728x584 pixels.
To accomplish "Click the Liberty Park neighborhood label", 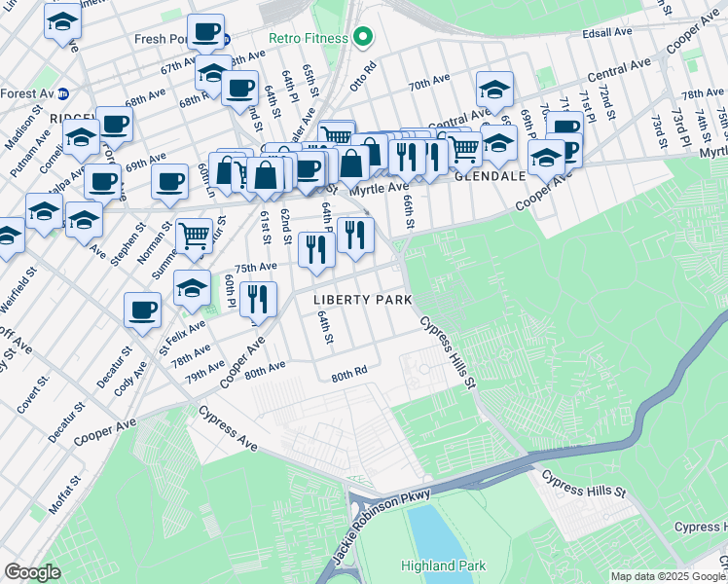I will pos(362,300).
